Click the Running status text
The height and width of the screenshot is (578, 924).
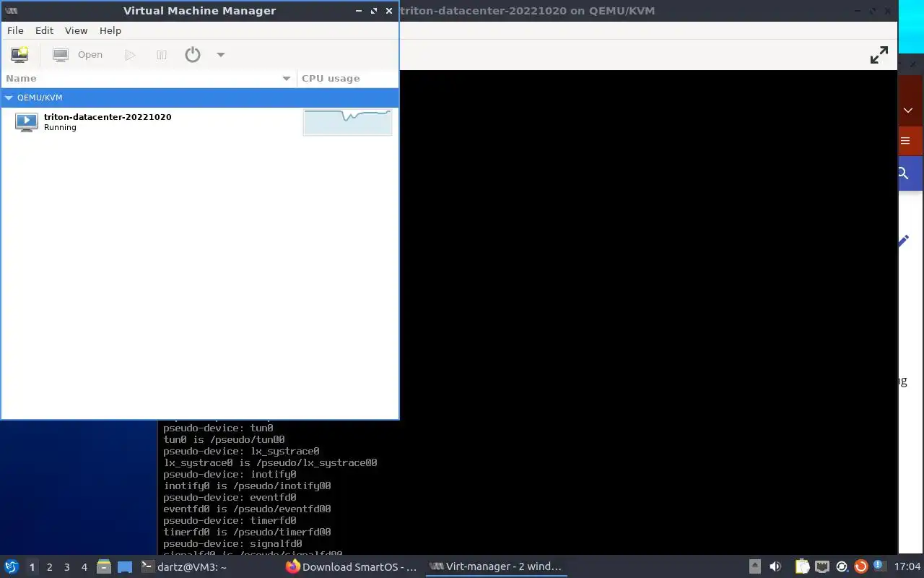(x=60, y=128)
